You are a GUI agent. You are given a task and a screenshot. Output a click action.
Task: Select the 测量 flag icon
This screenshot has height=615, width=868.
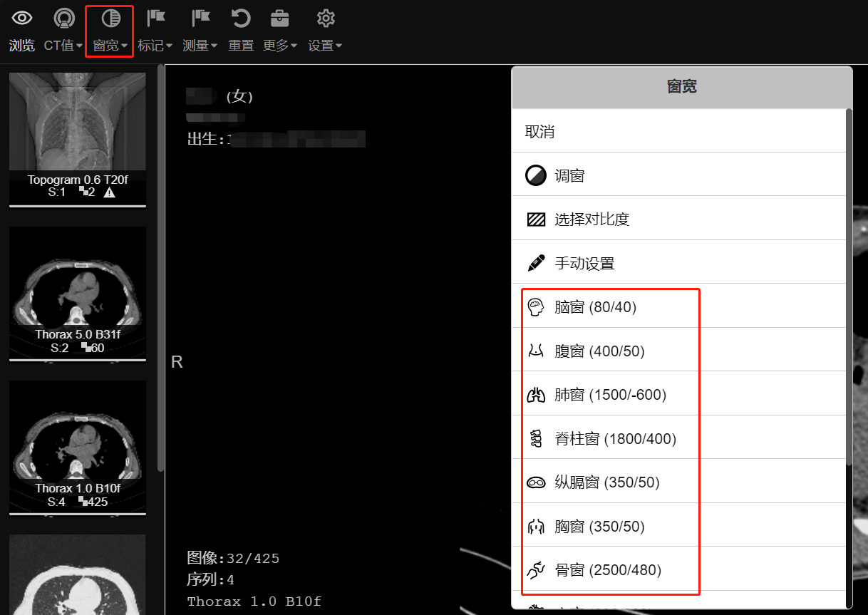point(201,18)
